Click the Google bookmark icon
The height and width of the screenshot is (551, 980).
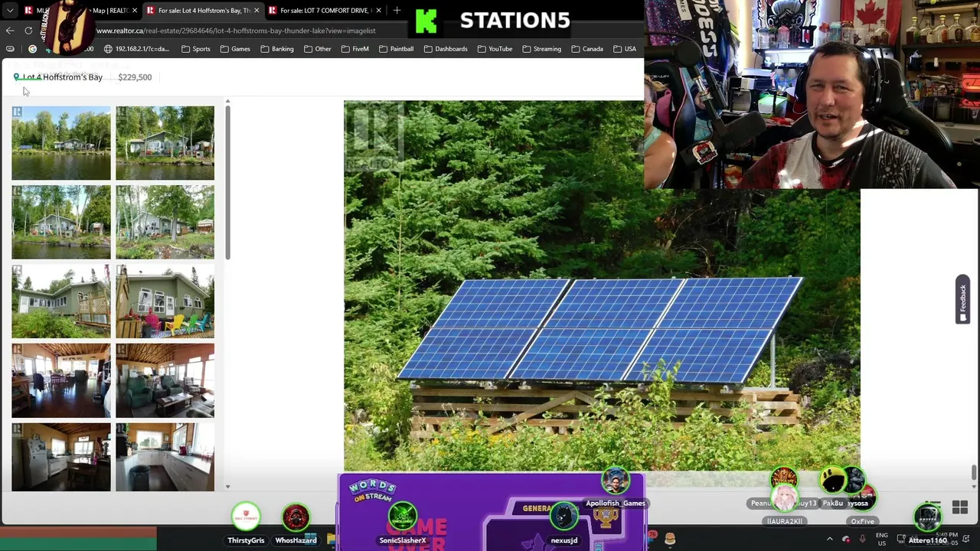[x=32, y=49]
